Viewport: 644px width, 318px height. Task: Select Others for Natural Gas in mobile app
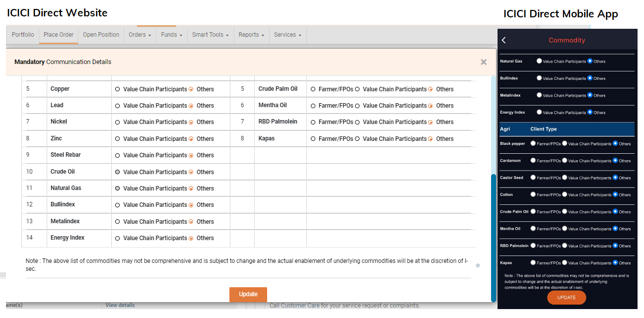tap(590, 61)
